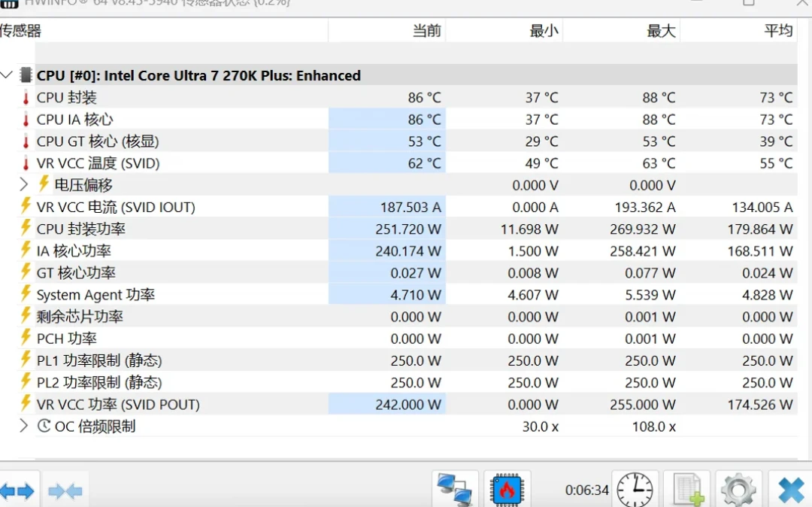
Task: Select the VR VCC 温度 (SVID) label
Action: pyautogui.click(x=98, y=163)
